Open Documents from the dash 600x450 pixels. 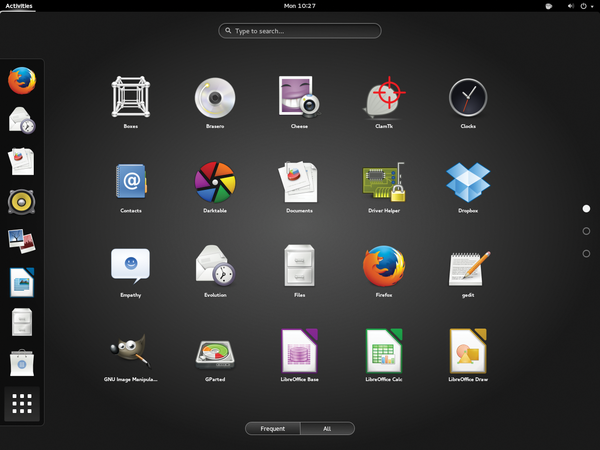[21, 161]
